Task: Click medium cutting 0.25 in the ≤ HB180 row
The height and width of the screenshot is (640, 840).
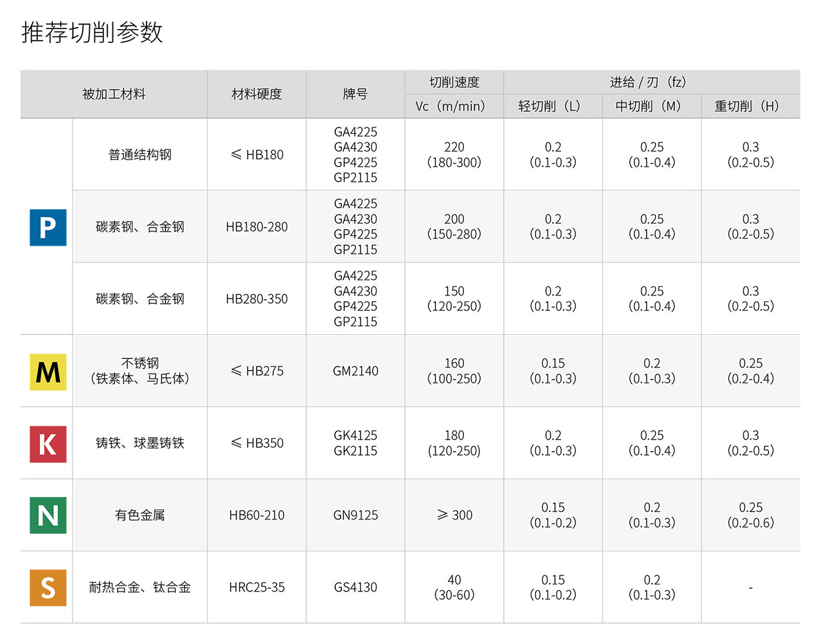Action: tap(652, 155)
